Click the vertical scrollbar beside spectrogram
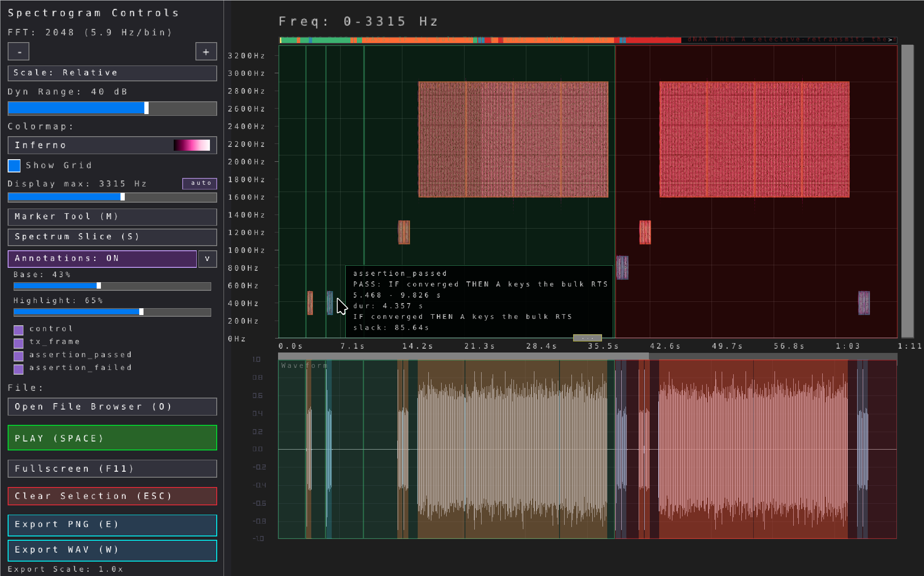This screenshot has width=924, height=576. click(x=907, y=191)
